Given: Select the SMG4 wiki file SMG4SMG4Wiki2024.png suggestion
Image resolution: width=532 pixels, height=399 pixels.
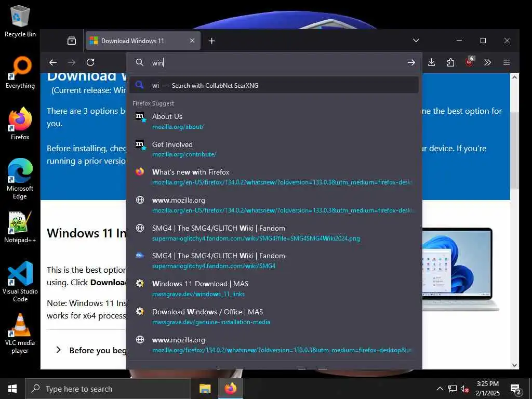Looking at the screenshot, I should [x=274, y=233].
